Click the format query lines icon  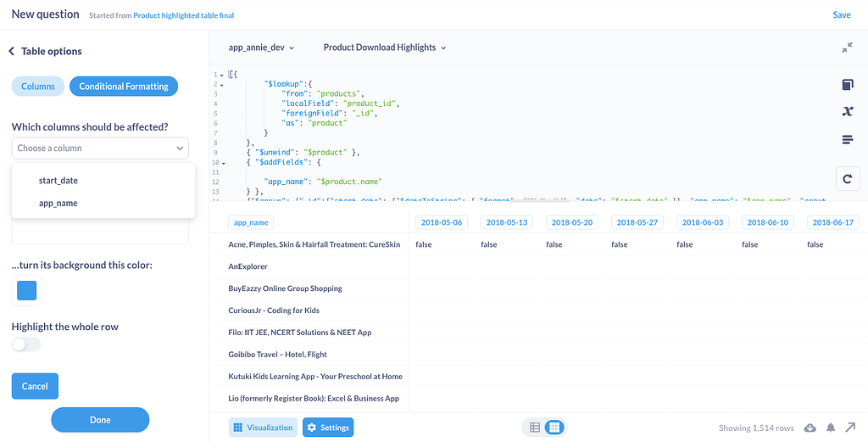tap(847, 140)
